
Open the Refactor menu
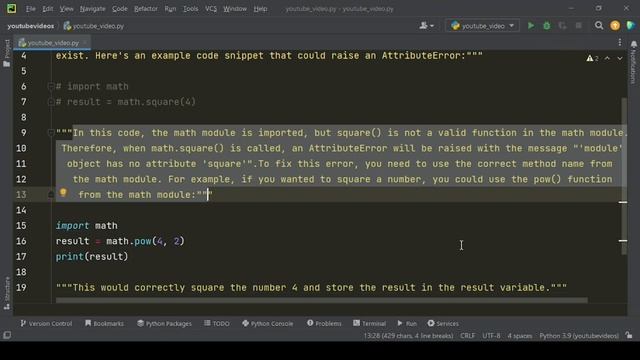(x=146, y=9)
